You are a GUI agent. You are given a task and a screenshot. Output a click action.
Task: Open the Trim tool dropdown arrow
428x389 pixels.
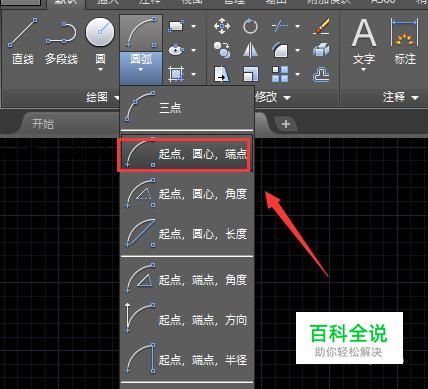point(297,26)
